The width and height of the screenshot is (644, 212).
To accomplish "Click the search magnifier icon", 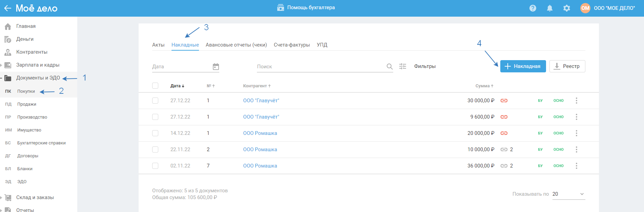I will (x=390, y=67).
